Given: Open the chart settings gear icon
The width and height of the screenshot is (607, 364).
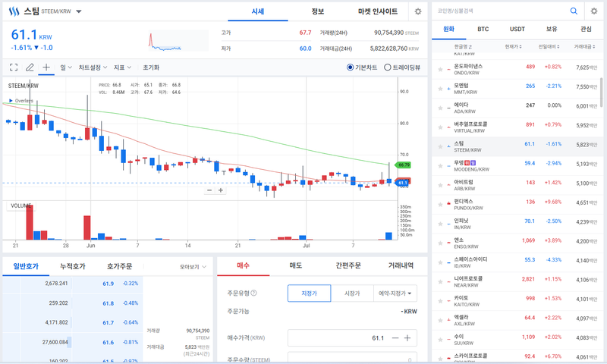Looking at the screenshot, I should [x=418, y=11].
